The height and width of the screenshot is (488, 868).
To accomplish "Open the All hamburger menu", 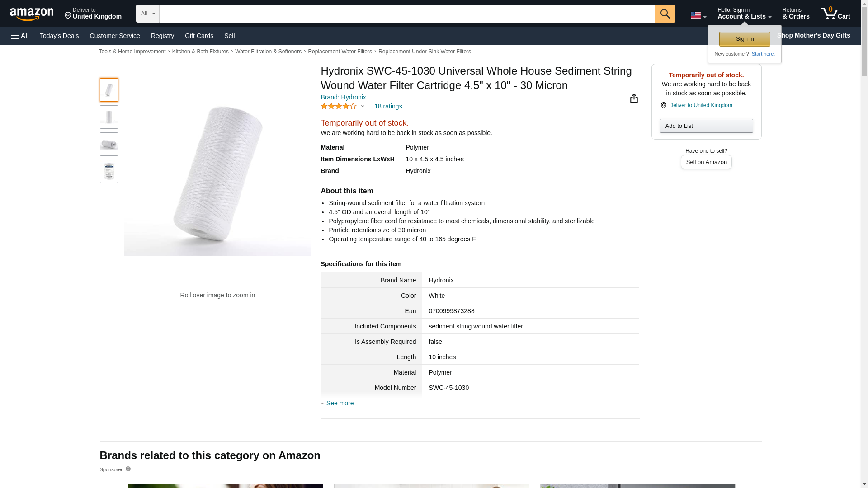I will [20, 36].
